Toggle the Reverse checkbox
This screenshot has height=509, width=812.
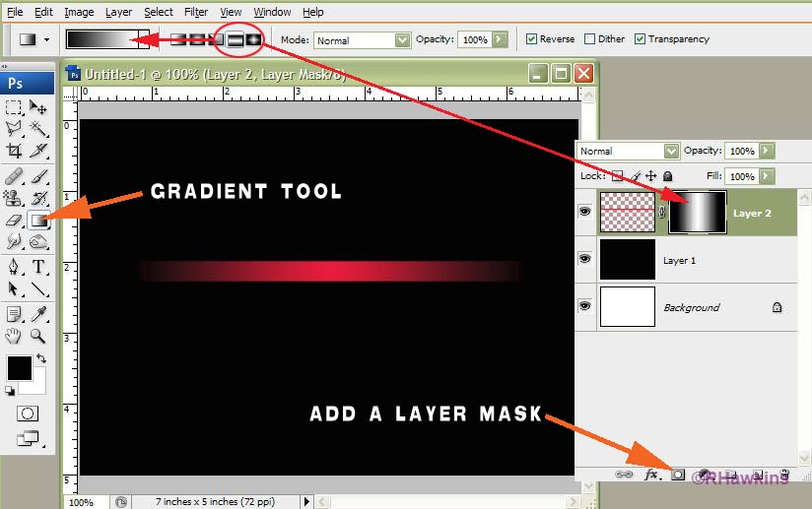pos(531,38)
